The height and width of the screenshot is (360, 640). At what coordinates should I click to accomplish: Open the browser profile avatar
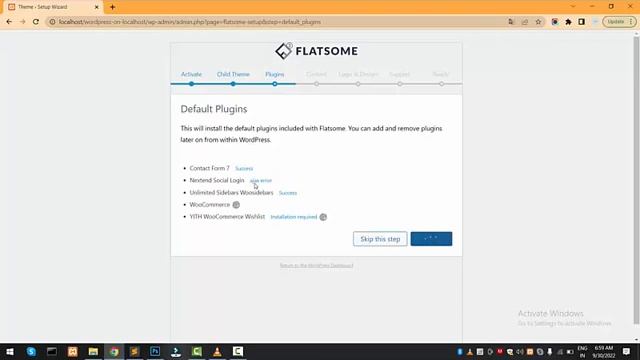[x=595, y=22]
